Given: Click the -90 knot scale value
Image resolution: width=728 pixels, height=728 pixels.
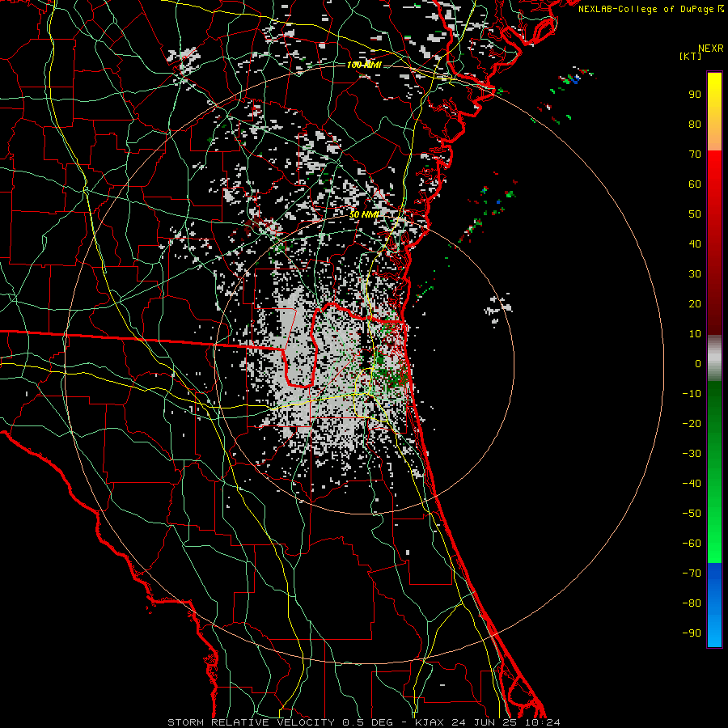Looking at the screenshot, I should tap(692, 633).
